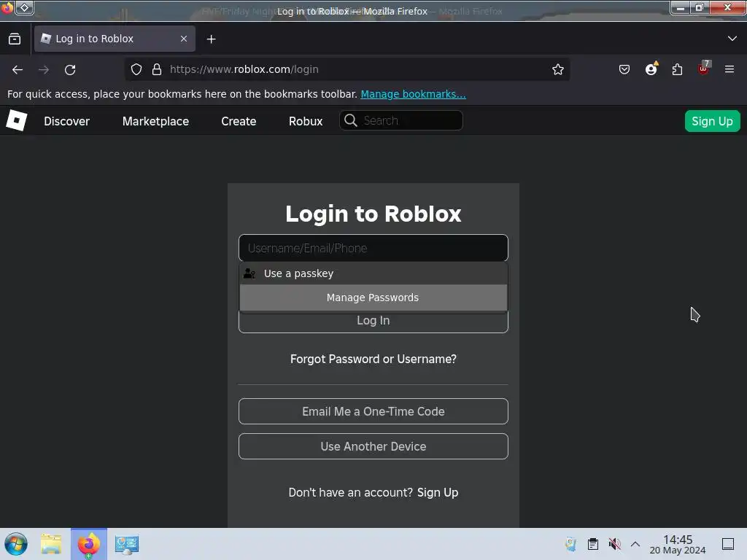Click the Roblox logo home icon
Image resolution: width=747 pixels, height=560 pixels.
pyautogui.click(x=17, y=120)
